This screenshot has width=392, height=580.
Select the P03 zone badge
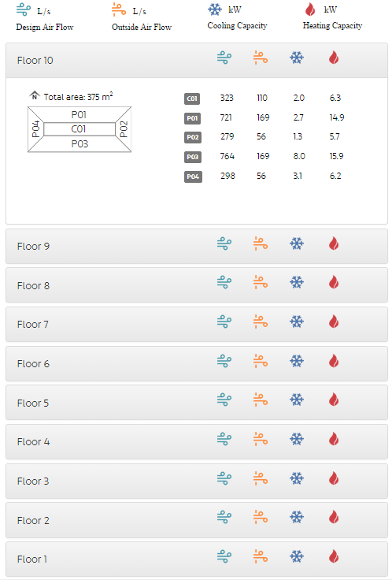(x=193, y=157)
